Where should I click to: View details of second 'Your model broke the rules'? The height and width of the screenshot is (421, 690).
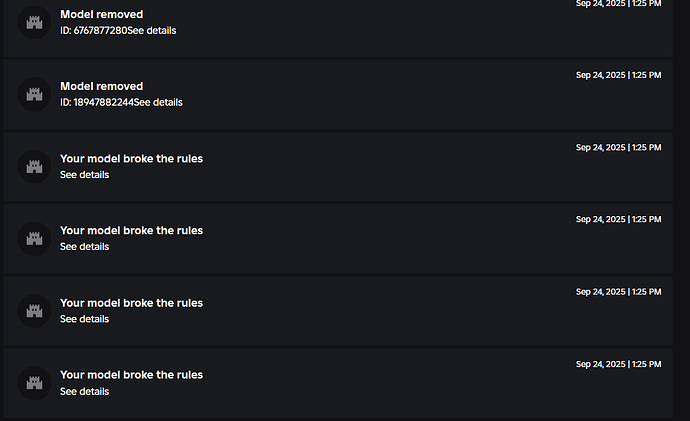pyautogui.click(x=84, y=247)
